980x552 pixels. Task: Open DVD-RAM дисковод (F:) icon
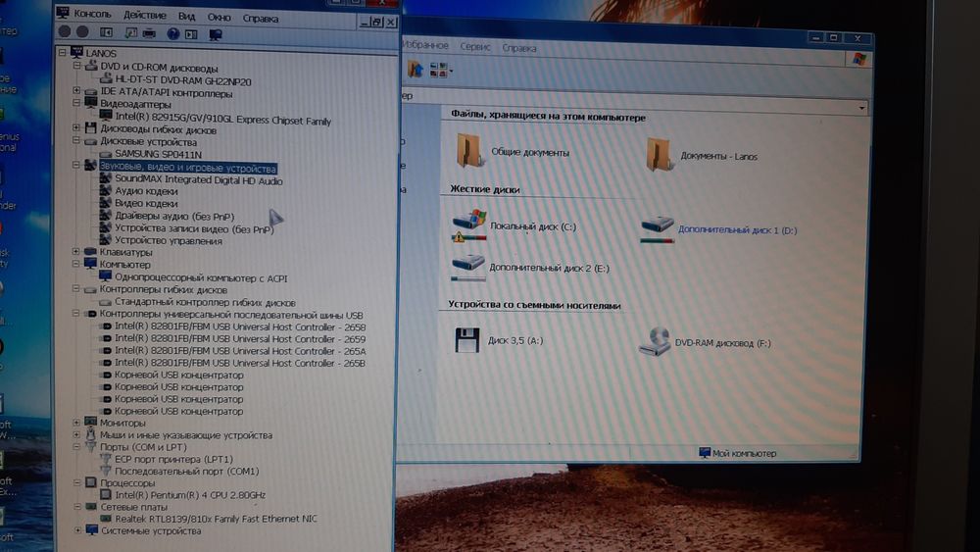click(655, 342)
